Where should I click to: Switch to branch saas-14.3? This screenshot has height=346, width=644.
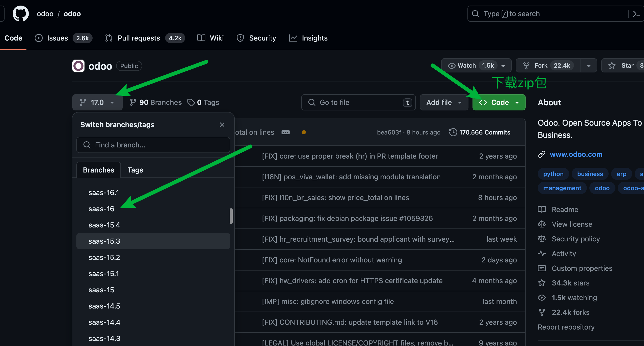pos(153,338)
